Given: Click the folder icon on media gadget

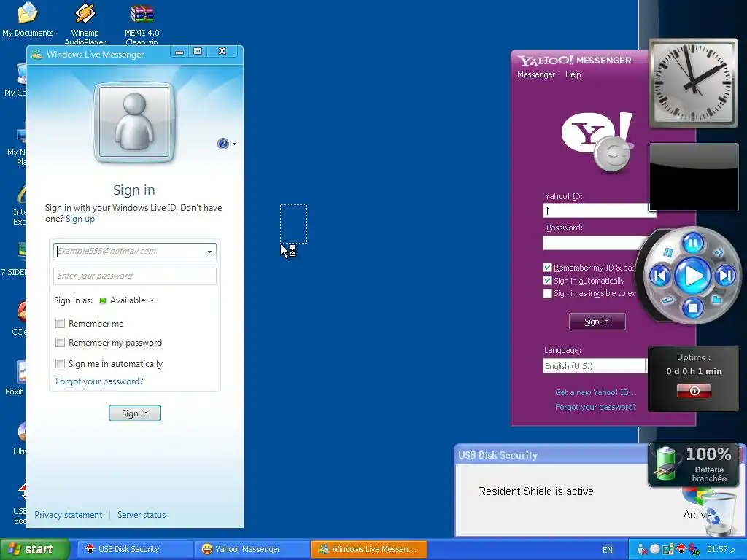Looking at the screenshot, I should tap(717, 300).
